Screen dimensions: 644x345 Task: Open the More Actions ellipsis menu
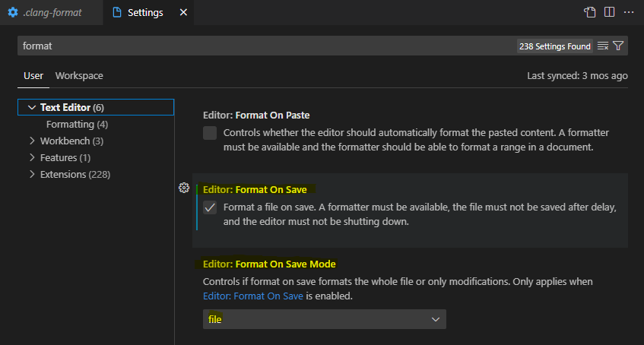(x=629, y=12)
